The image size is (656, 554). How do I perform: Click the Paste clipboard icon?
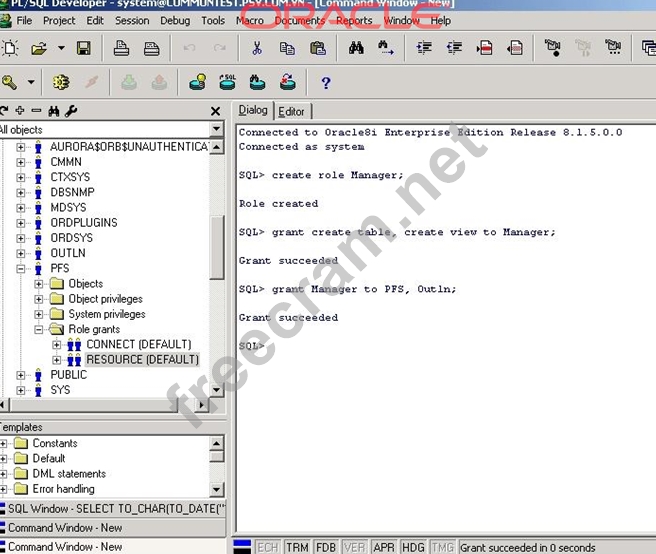(x=318, y=48)
